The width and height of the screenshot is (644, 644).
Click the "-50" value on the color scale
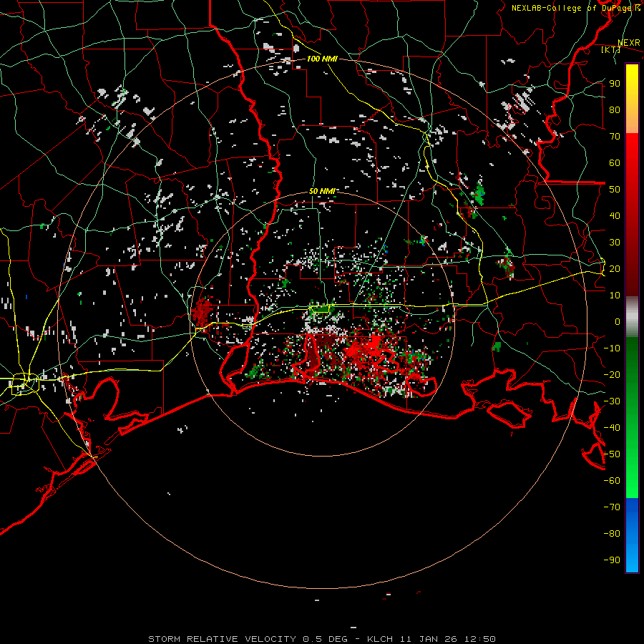[x=612, y=454]
